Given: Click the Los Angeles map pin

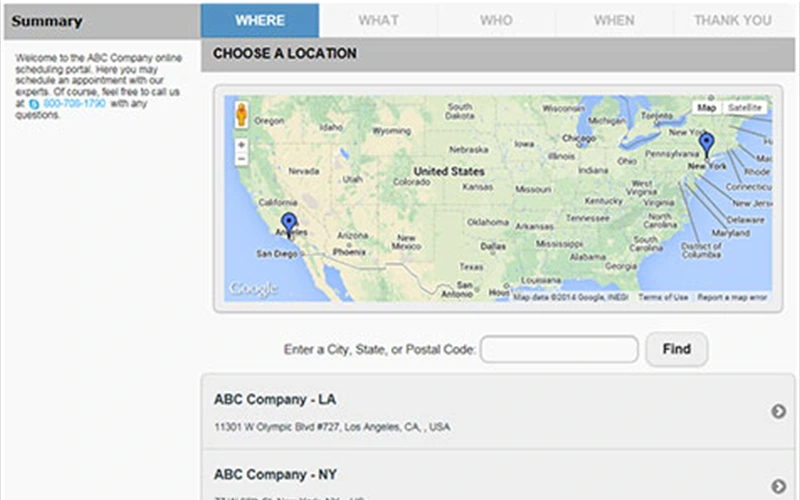Looking at the screenshot, I should (x=289, y=224).
